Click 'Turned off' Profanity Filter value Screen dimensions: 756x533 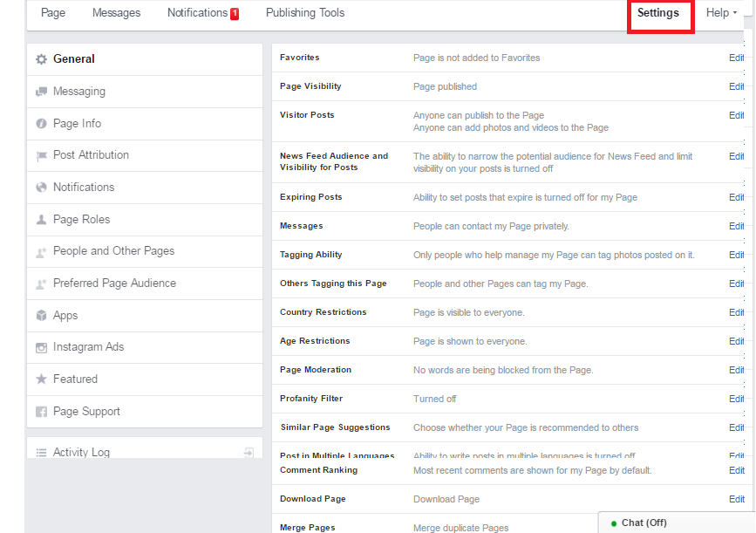pos(435,399)
